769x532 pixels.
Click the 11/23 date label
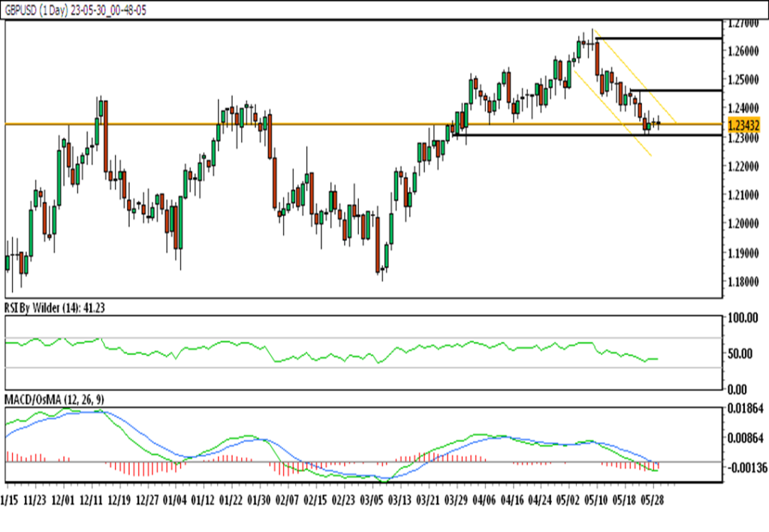click(x=35, y=500)
